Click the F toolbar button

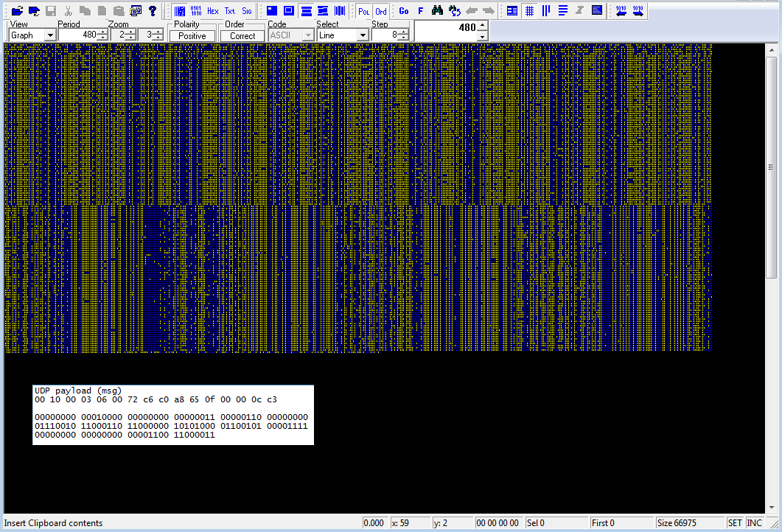tap(420, 10)
